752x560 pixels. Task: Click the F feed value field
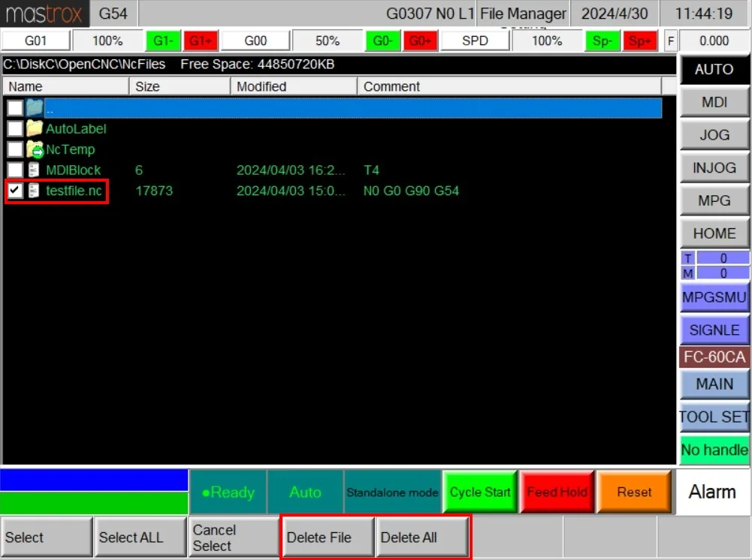(x=714, y=41)
